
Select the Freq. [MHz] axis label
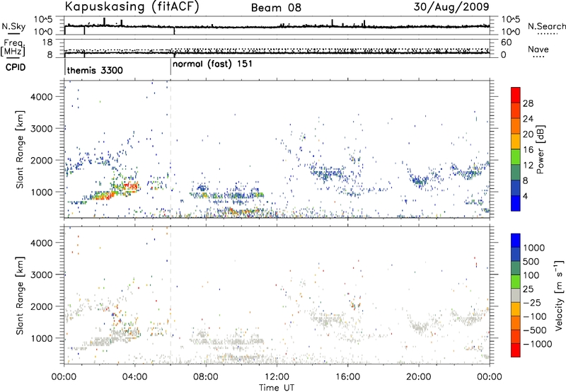(x=13, y=47)
